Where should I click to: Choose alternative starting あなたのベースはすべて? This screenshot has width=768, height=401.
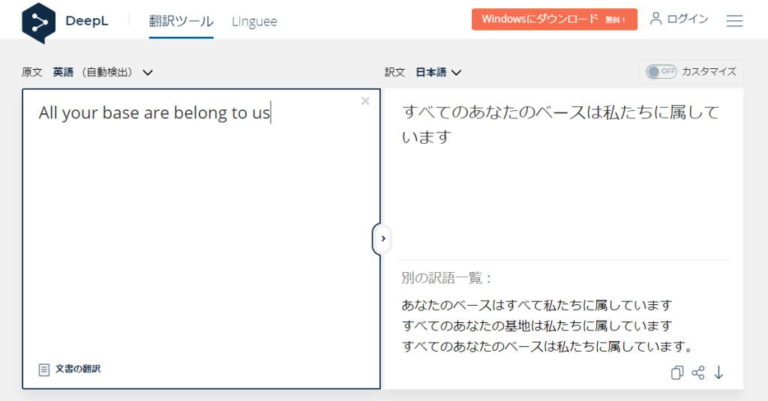click(537, 305)
